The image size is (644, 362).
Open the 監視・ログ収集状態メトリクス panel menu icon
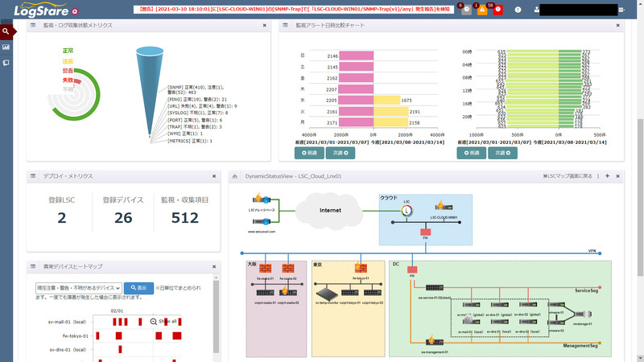[x=33, y=26]
